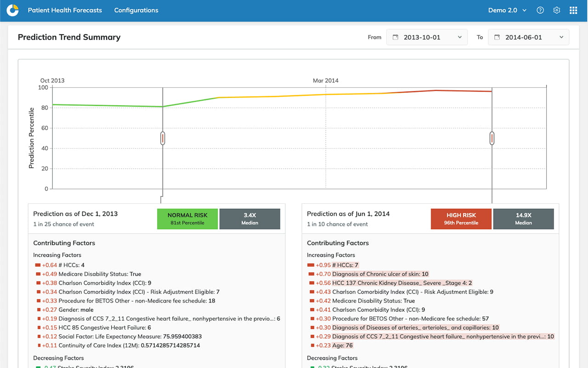The width and height of the screenshot is (588, 368).
Task: Select the '+0.95 # HCCs: 7' factor
Action: tap(333, 265)
